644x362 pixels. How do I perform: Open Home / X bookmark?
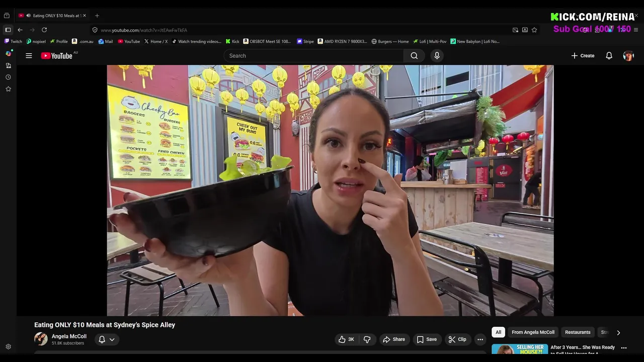tap(156, 42)
